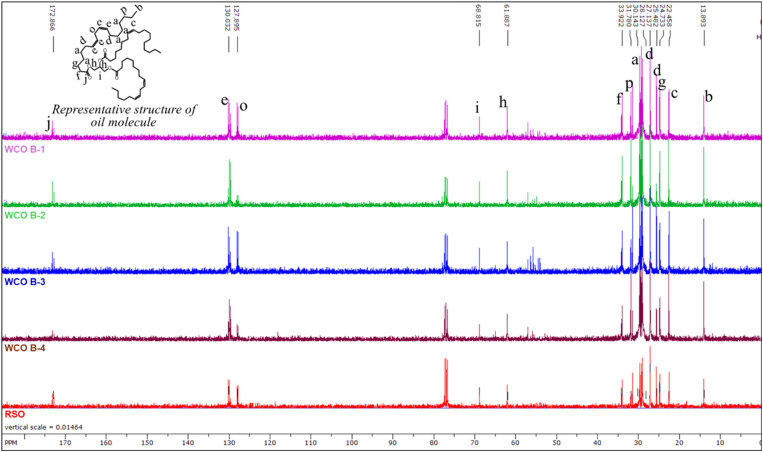Click the PPM axis label
Screen dimensions: 763x452
(x=11, y=443)
